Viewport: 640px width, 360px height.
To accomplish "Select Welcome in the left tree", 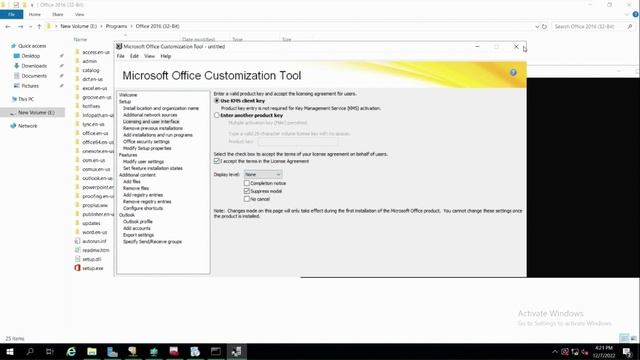I will point(128,95).
